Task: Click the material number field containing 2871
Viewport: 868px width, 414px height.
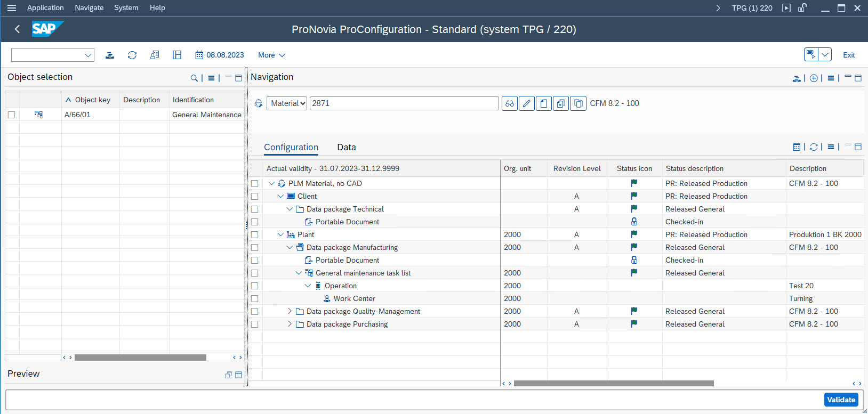Action: point(404,103)
